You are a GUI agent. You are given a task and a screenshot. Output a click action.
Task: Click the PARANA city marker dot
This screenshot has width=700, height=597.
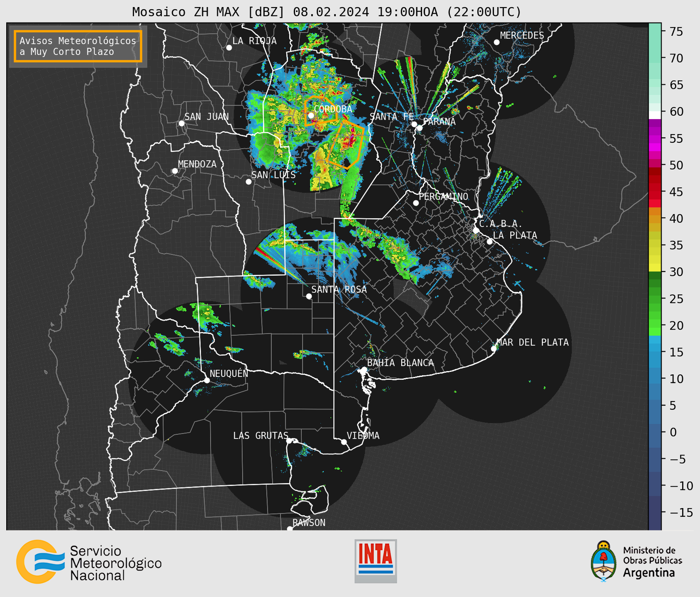(x=420, y=128)
